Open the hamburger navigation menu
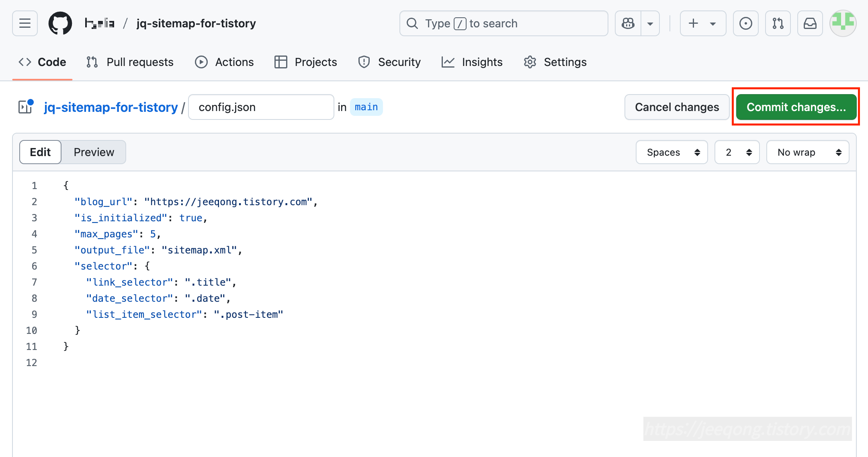 (25, 23)
